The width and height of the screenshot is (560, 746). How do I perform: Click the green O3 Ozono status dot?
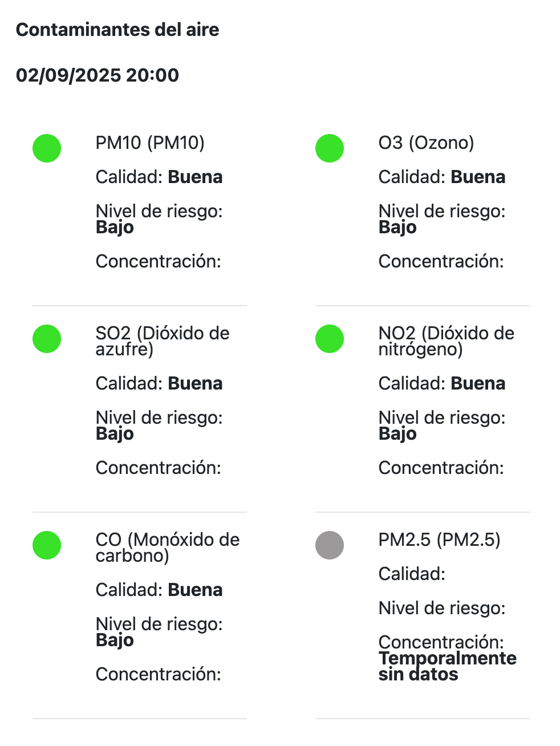point(330,148)
